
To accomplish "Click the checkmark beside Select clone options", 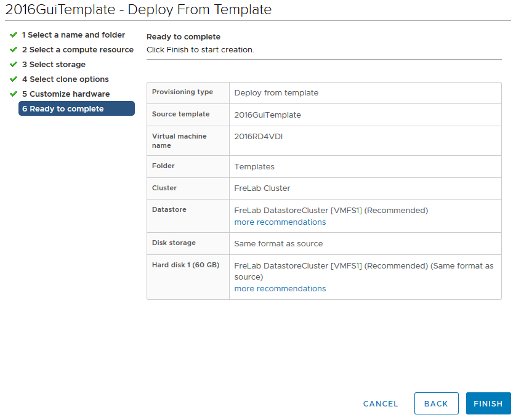I will 13,79.
